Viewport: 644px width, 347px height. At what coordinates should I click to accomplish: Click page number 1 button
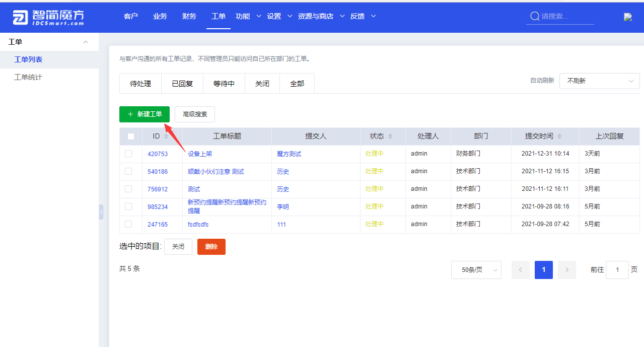pyautogui.click(x=544, y=270)
